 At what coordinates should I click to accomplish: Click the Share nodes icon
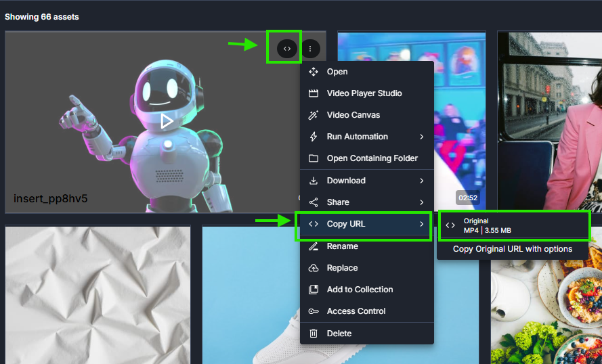click(314, 202)
